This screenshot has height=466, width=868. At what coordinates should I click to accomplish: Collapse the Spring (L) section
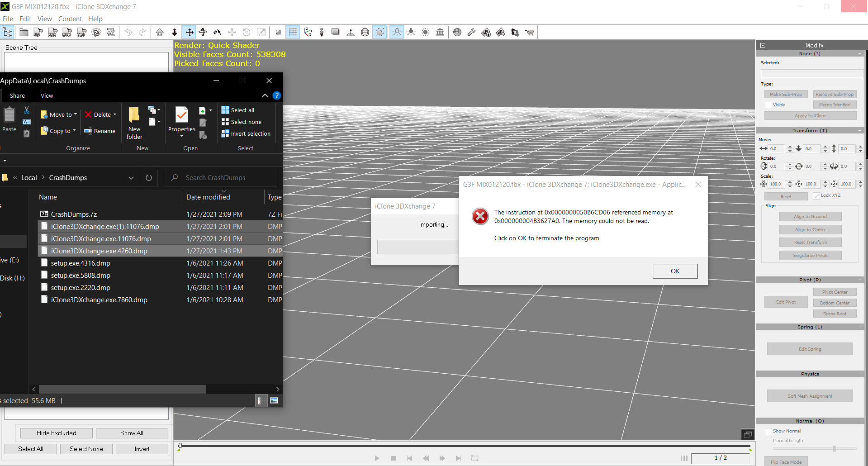click(x=859, y=327)
